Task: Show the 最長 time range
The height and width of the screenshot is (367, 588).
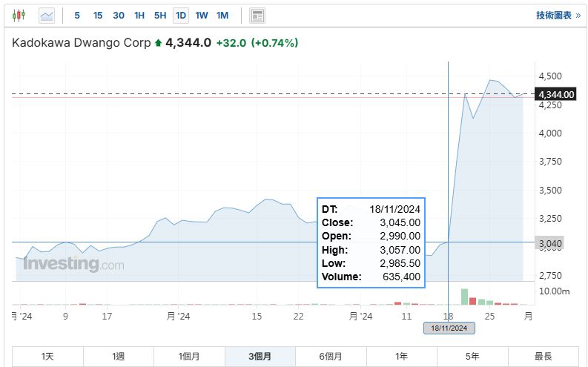Action: 543,357
